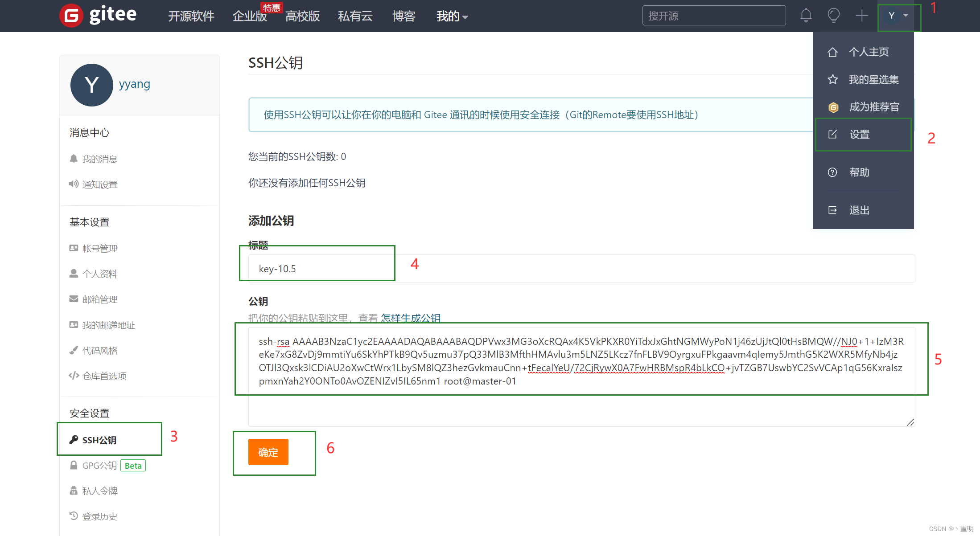Click the history icon beside 登录历史
This screenshot has height=536, width=980.
coord(74,516)
